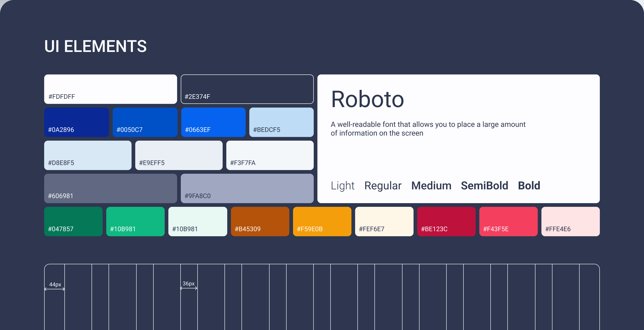This screenshot has width=644, height=330.
Task: Choose the #F43F5E rose swatch
Action: pyautogui.click(x=508, y=221)
